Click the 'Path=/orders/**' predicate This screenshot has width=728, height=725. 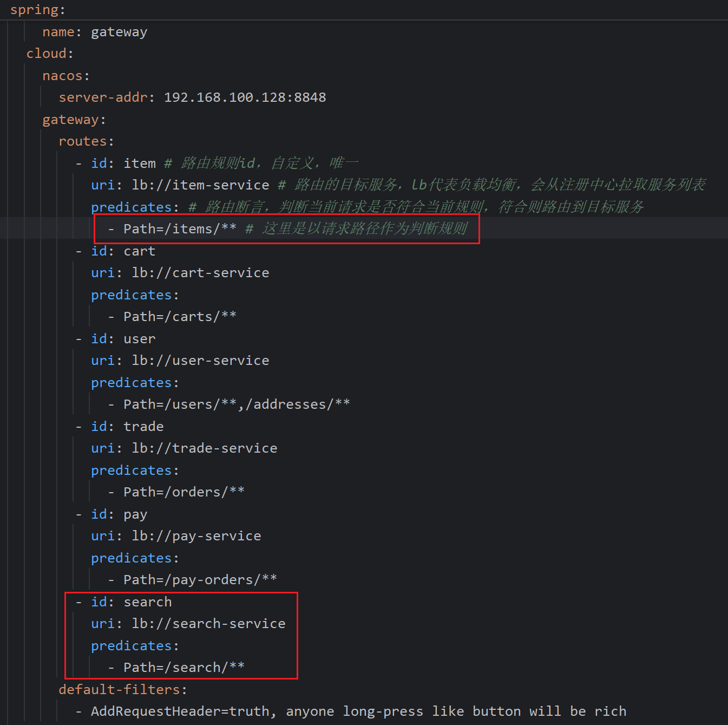click(184, 492)
